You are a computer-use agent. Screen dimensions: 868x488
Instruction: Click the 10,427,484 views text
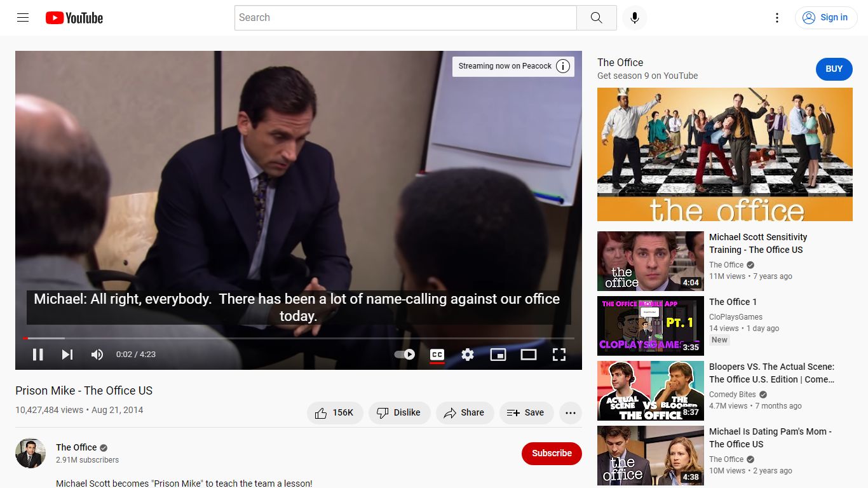click(49, 410)
